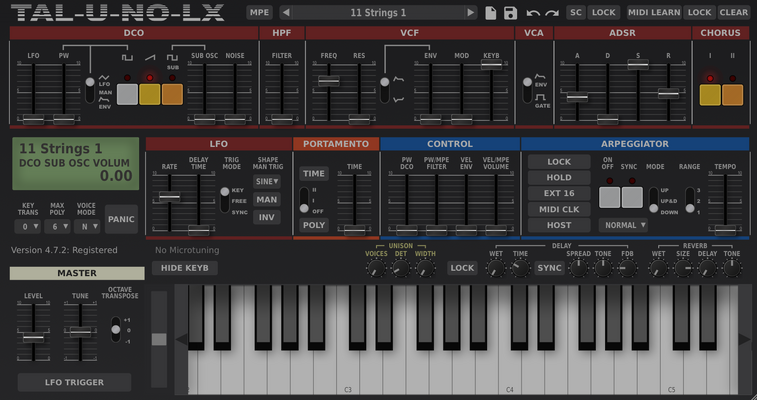This screenshot has height=400, width=757.
Task: Click the parameter display screen
Action: [x=75, y=163]
